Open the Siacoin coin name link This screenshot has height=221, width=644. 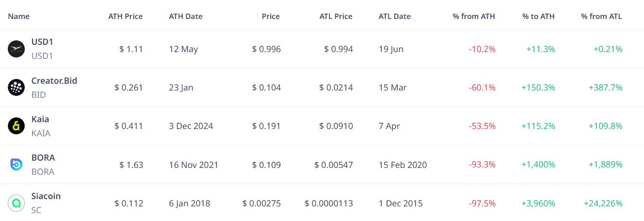pyautogui.click(x=46, y=196)
